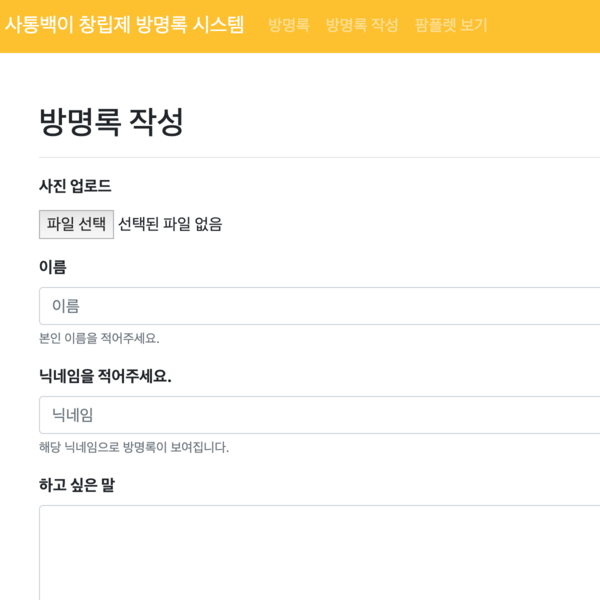Screen dimensions: 600x600
Task: Click empty yellow navbar area right of 팜플렛 보기
Action: tap(545, 25)
